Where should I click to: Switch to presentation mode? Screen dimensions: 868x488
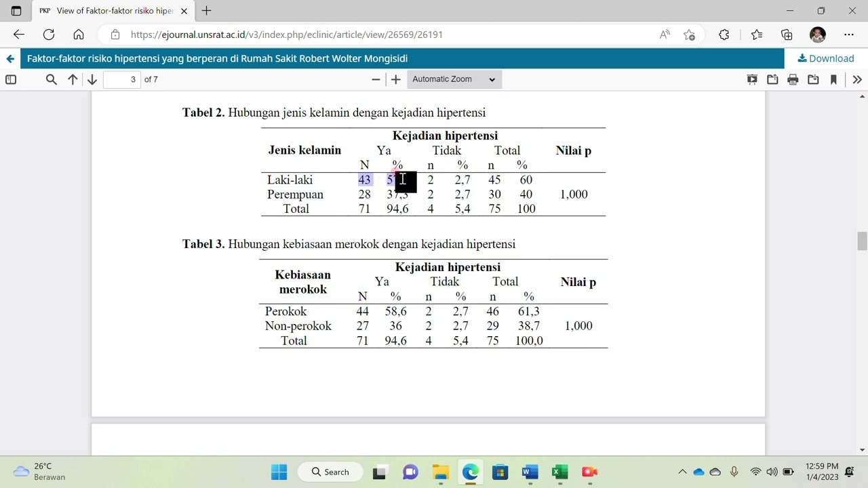[752, 79]
